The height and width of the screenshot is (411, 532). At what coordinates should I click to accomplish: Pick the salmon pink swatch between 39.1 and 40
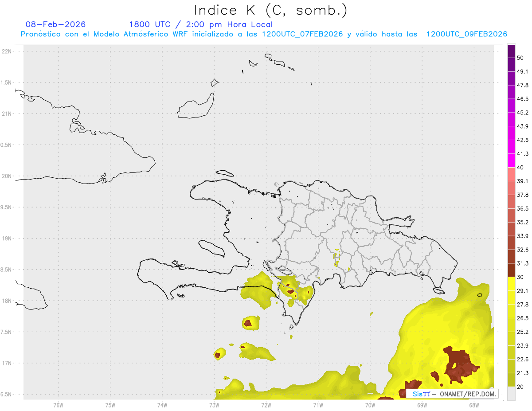click(512, 174)
